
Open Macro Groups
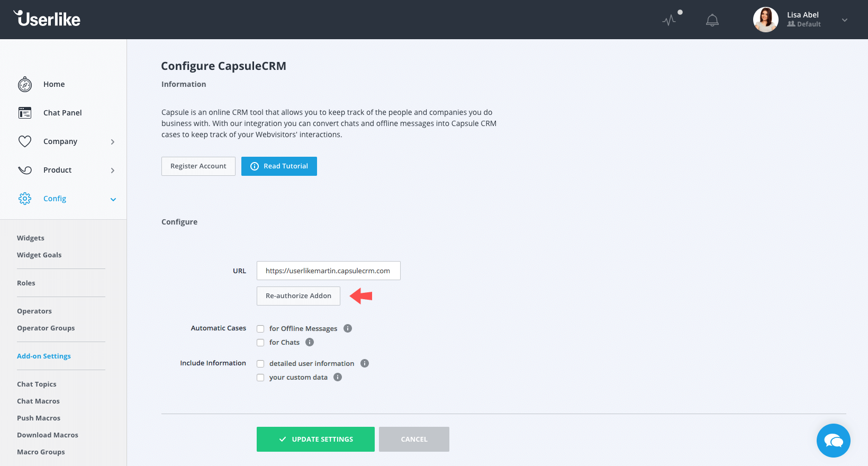(41, 452)
